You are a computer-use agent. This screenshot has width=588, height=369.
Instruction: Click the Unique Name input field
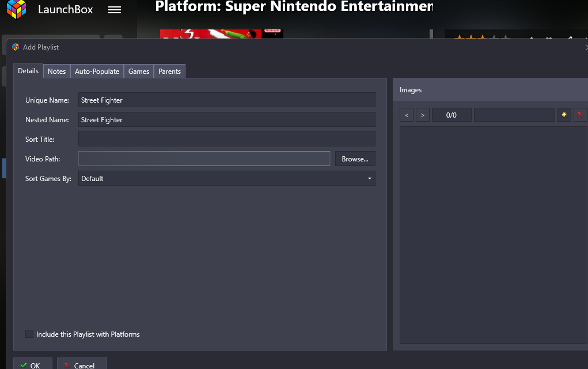click(x=226, y=100)
